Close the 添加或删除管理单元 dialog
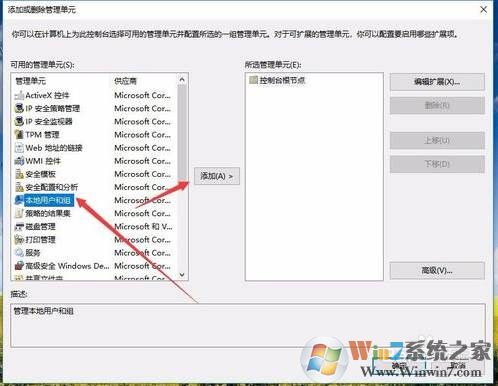Screen dimensions: 498x386 tap(483, 10)
